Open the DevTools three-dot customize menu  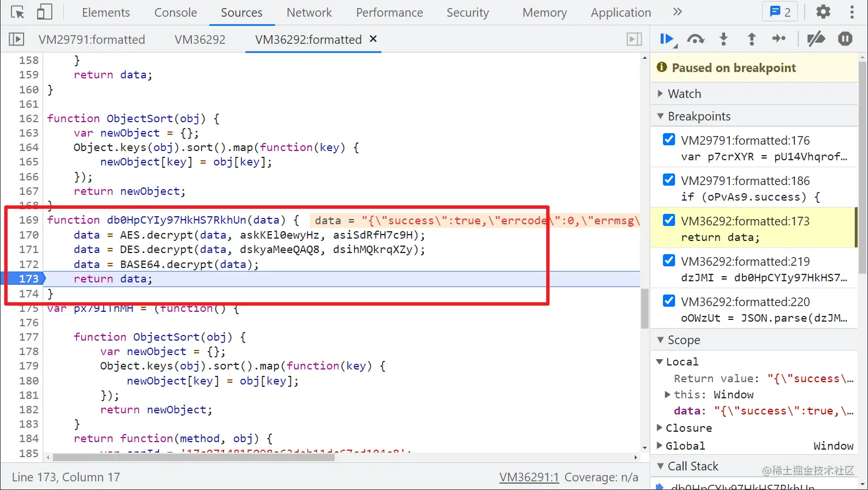point(852,12)
